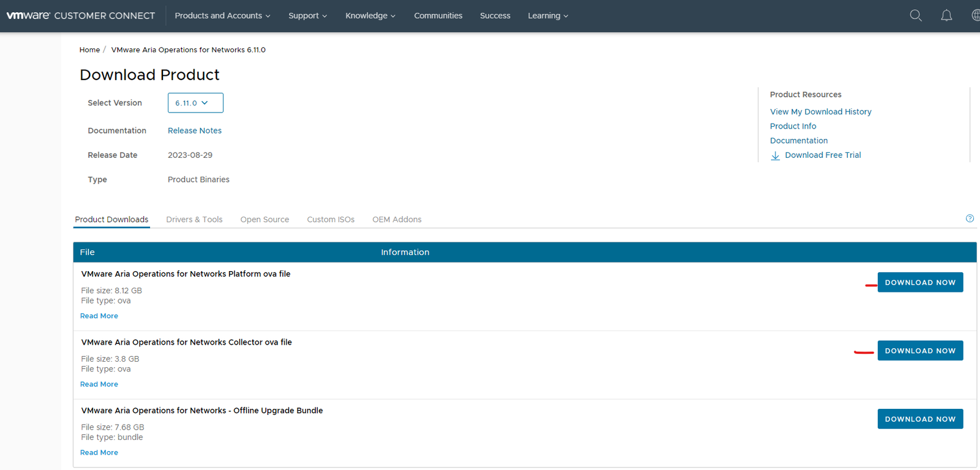Open the Communities menu item
This screenshot has height=470, width=980.
[x=438, y=15]
